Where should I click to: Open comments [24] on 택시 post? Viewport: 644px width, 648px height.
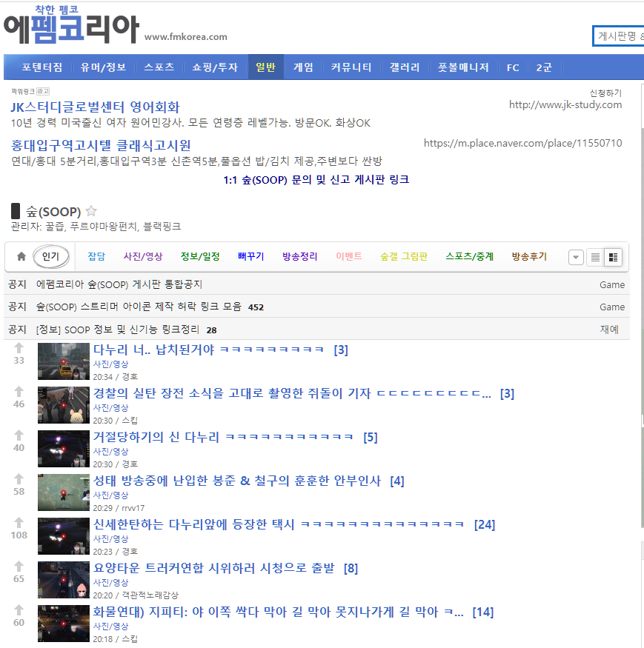tap(485, 525)
